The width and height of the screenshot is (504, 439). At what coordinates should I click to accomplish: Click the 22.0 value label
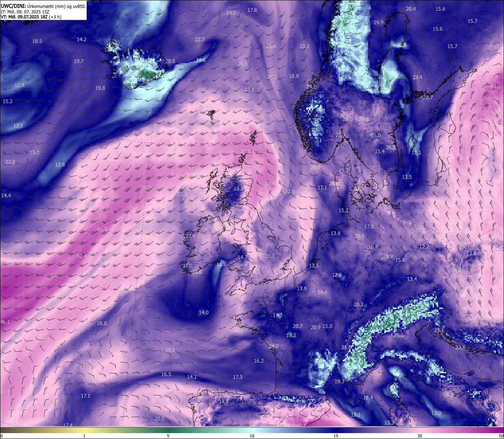pyautogui.click(x=290, y=191)
